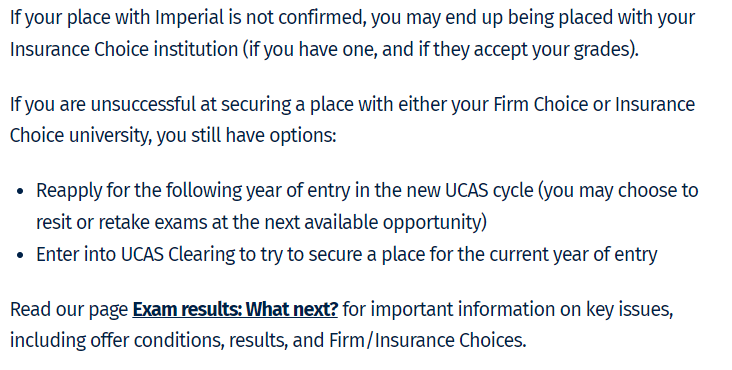Screen dimensions: 732x370
Task: Click the line starting 'Insurance Choice institution'
Action: pyautogui.click(x=324, y=49)
